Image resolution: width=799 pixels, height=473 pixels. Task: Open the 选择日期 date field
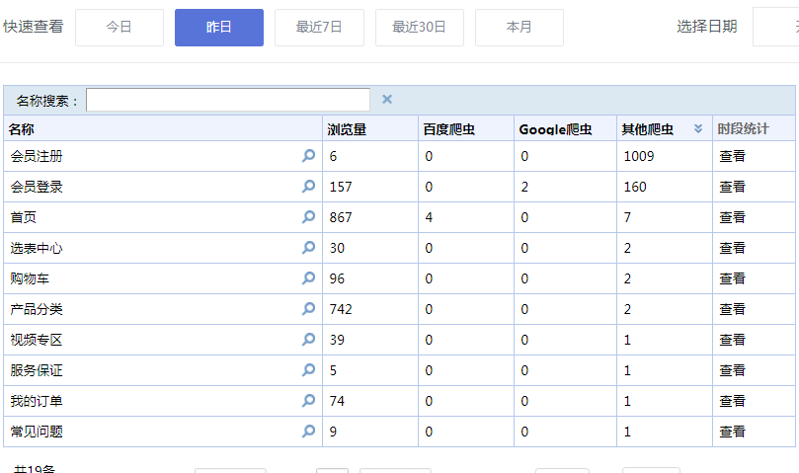pos(776,27)
